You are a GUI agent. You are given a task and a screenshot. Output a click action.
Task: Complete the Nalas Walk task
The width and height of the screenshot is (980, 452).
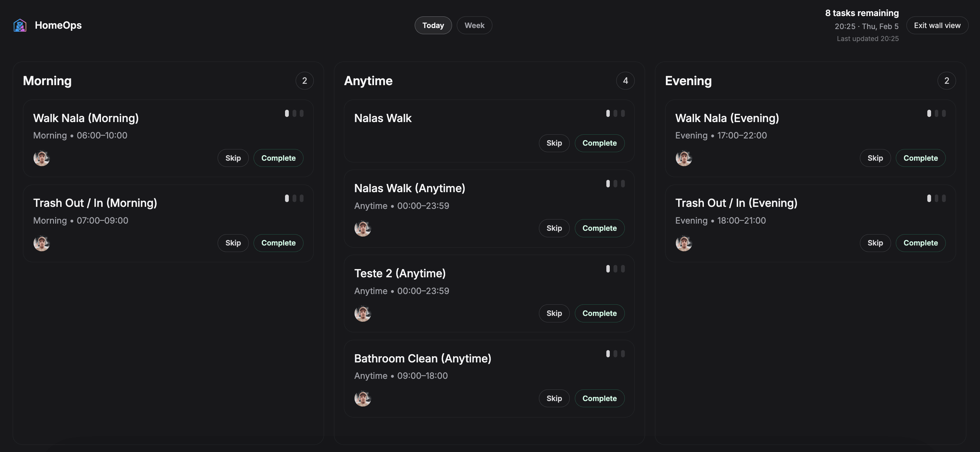tap(599, 143)
